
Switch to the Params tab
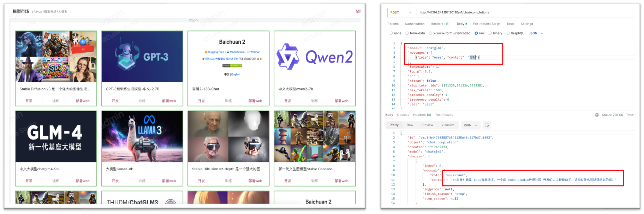393,24
